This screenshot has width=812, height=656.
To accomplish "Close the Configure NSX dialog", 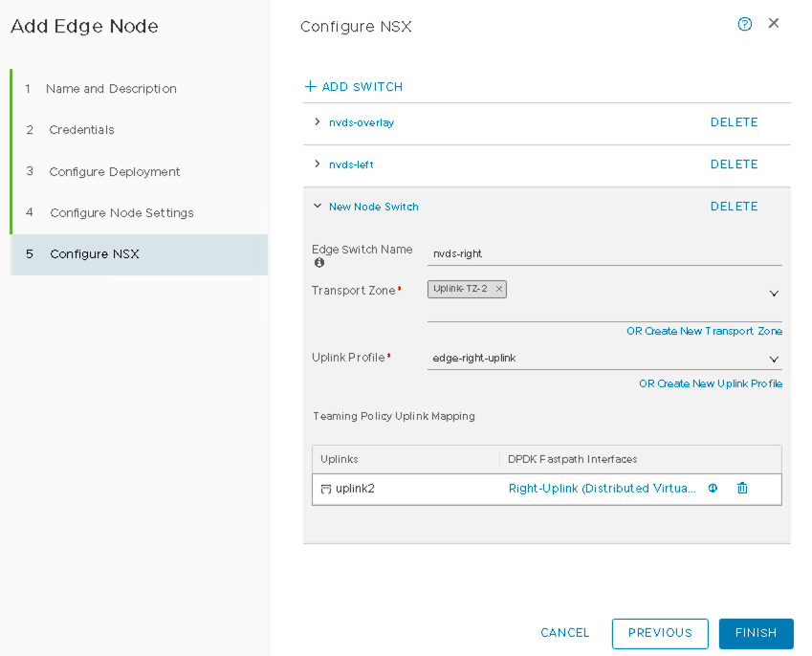I will (x=774, y=24).
